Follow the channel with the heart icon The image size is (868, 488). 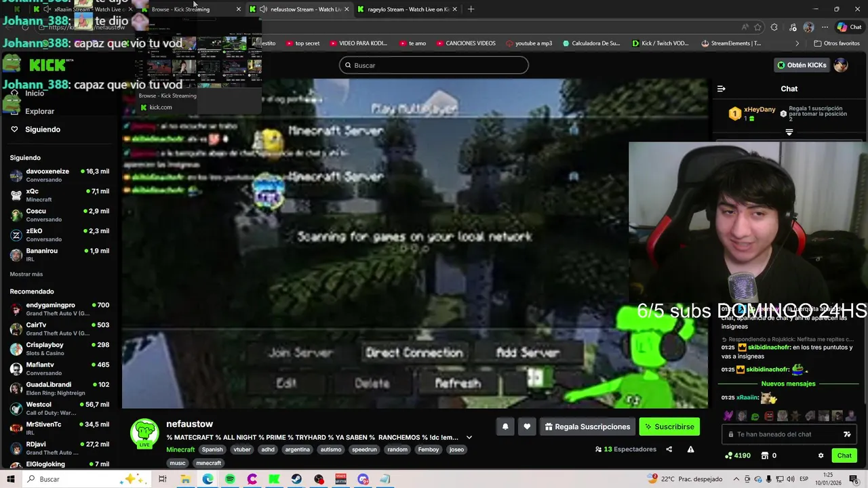(x=527, y=427)
